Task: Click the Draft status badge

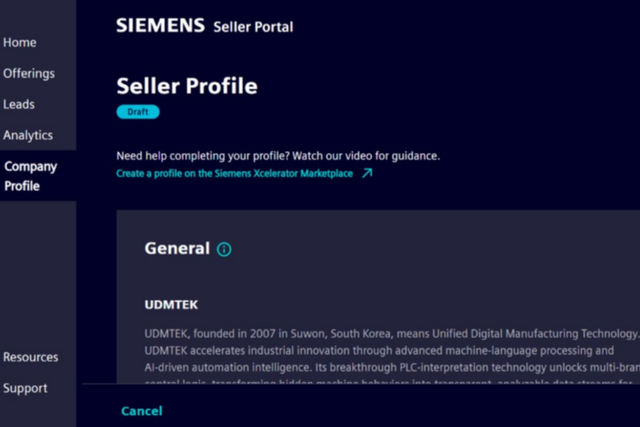Action: [138, 112]
